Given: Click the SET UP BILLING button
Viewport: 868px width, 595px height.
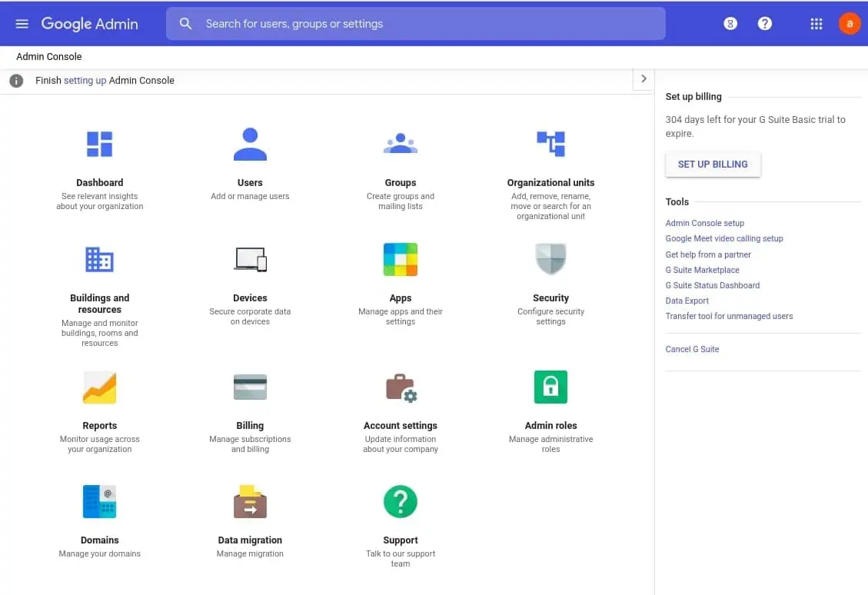Looking at the screenshot, I should coord(713,165).
